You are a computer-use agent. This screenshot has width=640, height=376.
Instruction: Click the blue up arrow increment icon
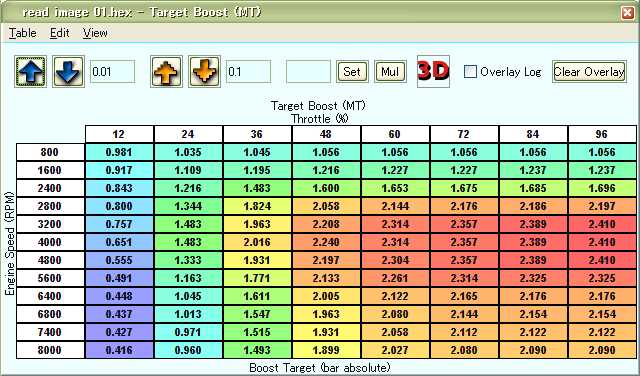[31, 72]
